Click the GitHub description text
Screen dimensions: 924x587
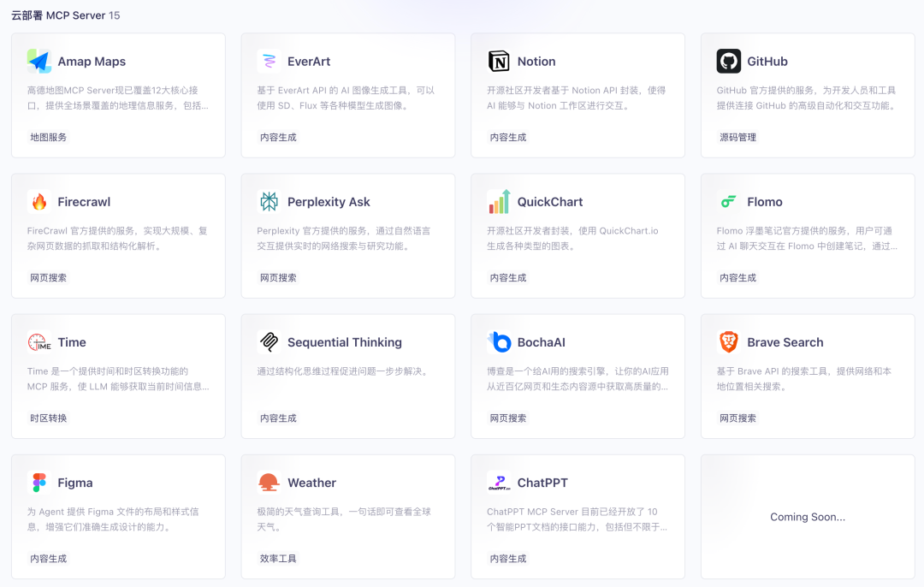(x=807, y=98)
